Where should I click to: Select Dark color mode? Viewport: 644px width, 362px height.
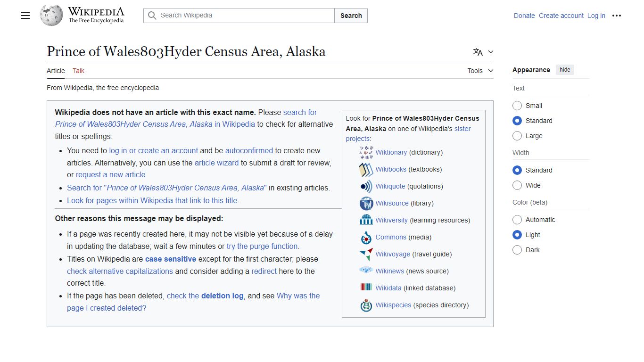pos(517,250)
